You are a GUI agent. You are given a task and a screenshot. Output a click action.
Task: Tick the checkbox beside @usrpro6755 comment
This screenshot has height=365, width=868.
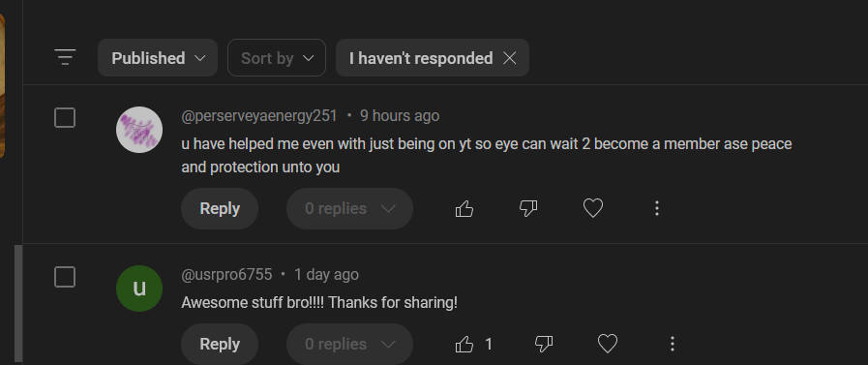(65, 276)
